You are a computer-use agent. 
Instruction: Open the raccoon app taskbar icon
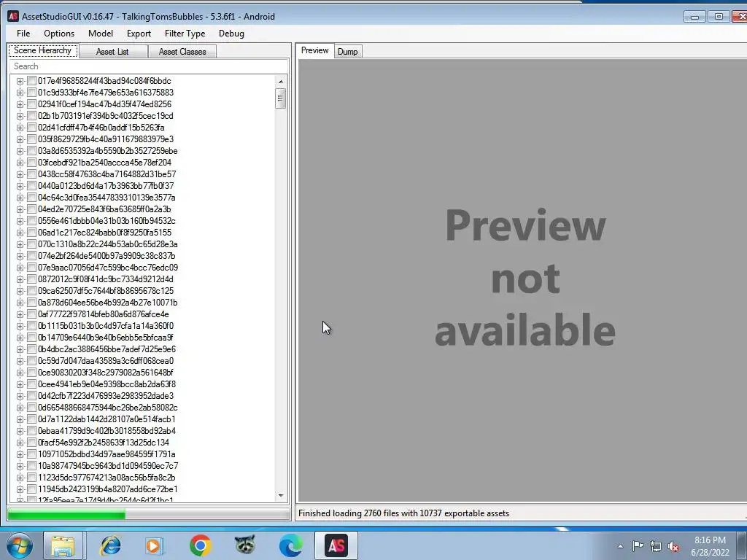click(245, 545)
